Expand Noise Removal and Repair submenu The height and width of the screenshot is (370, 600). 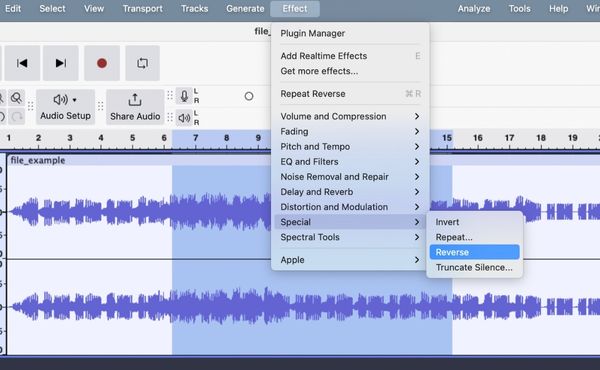(350, 177)
